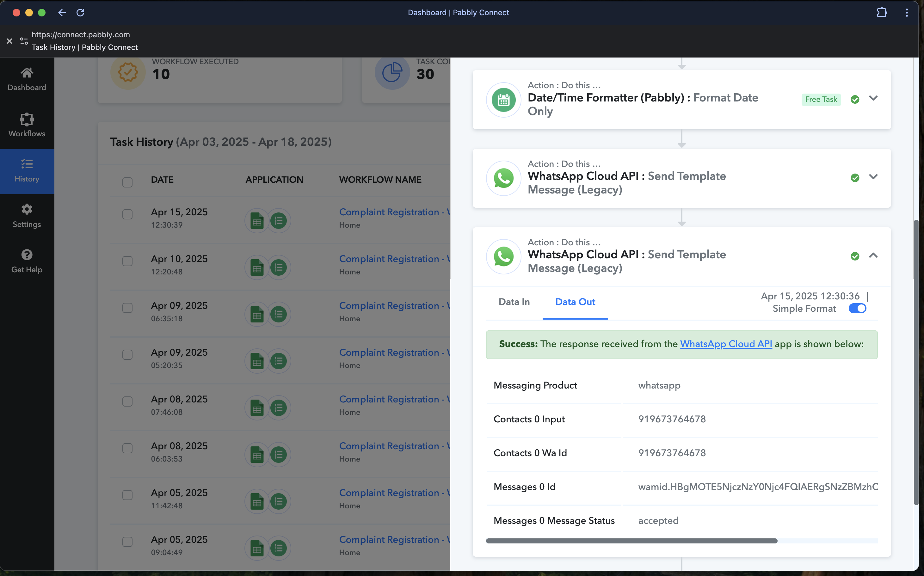Tick the checkbox for Apr 10, 2025 row
Image resolution: width=924 pixels, height=576 pixels.
click(x=127, y=261)
